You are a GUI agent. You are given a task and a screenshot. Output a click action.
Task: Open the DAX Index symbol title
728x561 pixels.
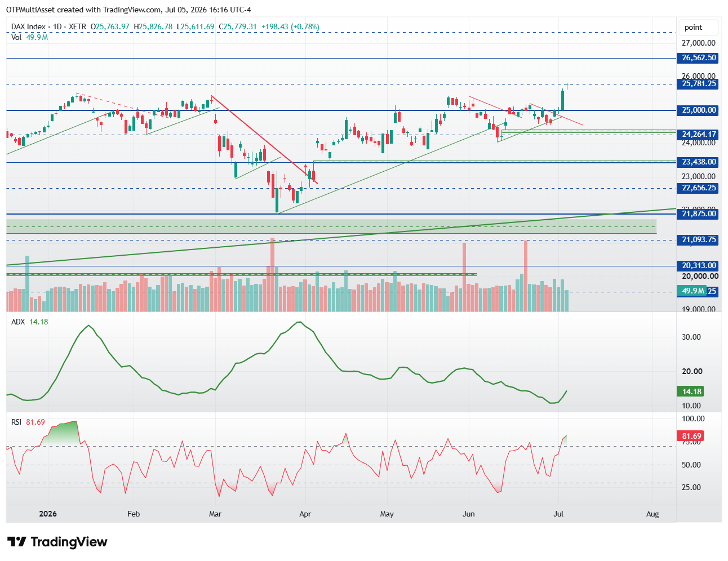(x=29, y=26)
